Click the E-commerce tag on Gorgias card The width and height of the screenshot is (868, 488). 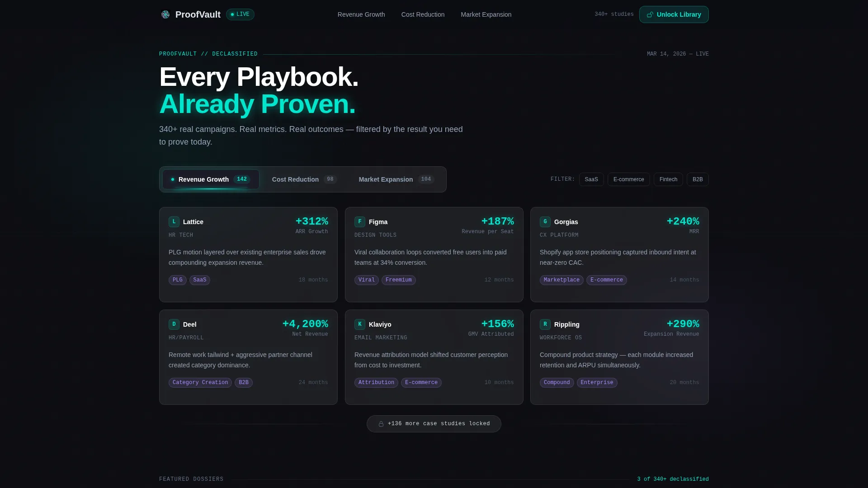pos(607,280)
